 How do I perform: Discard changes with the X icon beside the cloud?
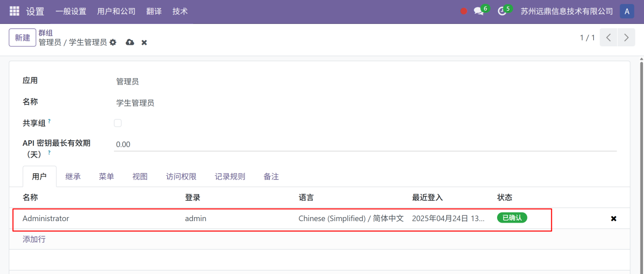pos(144,42)
